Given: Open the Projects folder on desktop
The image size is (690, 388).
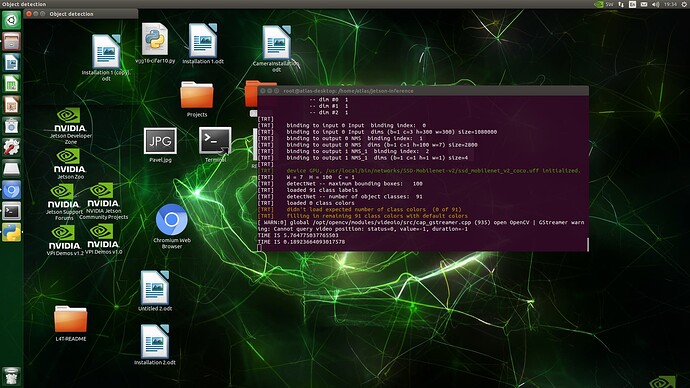Looking at the screenshot, I should click(197, 99).
